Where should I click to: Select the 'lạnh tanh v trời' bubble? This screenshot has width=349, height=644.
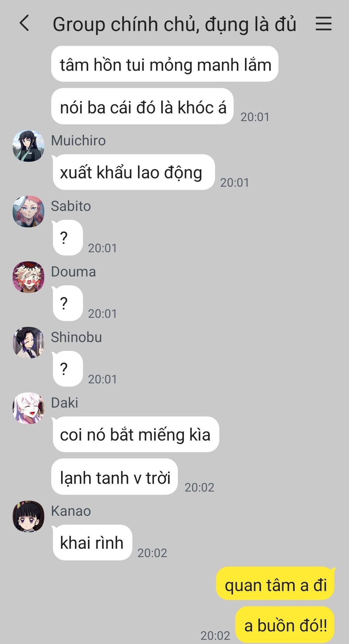pos(114,477)
